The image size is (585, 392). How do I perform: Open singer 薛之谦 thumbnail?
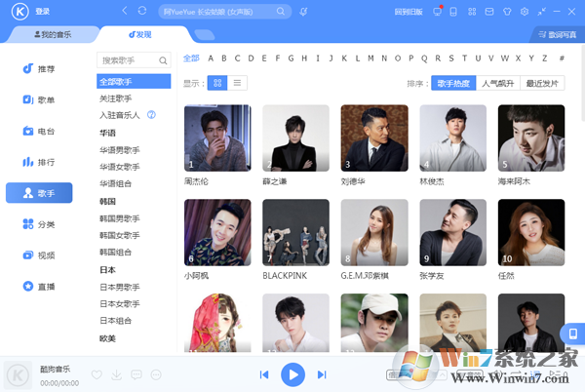click(x=295, y=138)
